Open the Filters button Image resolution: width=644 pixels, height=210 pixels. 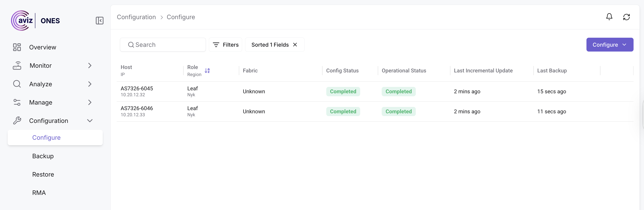225,45
